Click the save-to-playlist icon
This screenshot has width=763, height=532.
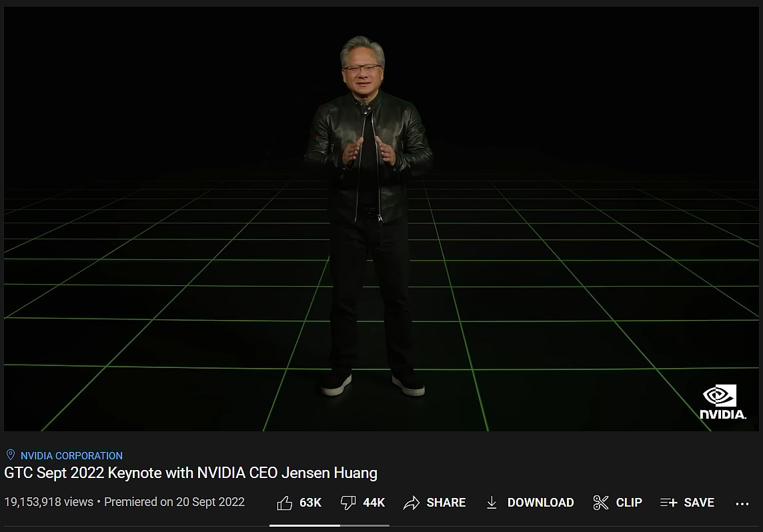coord(668,503)
